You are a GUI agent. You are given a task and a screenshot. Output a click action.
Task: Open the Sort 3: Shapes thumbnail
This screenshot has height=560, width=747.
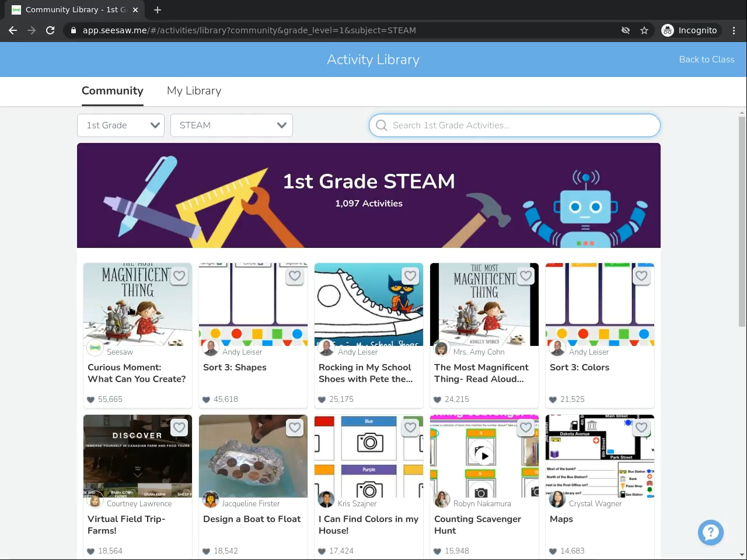coord(253,304)
